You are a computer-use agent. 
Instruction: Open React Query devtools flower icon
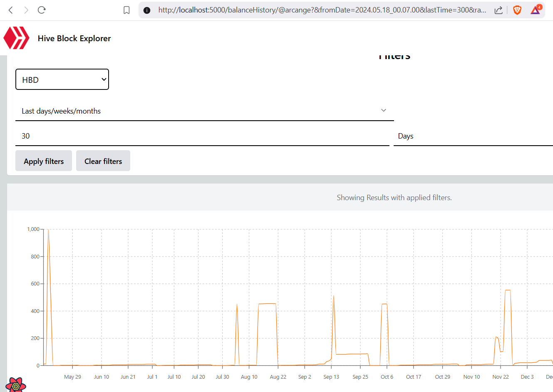click(x=16, y=385)
